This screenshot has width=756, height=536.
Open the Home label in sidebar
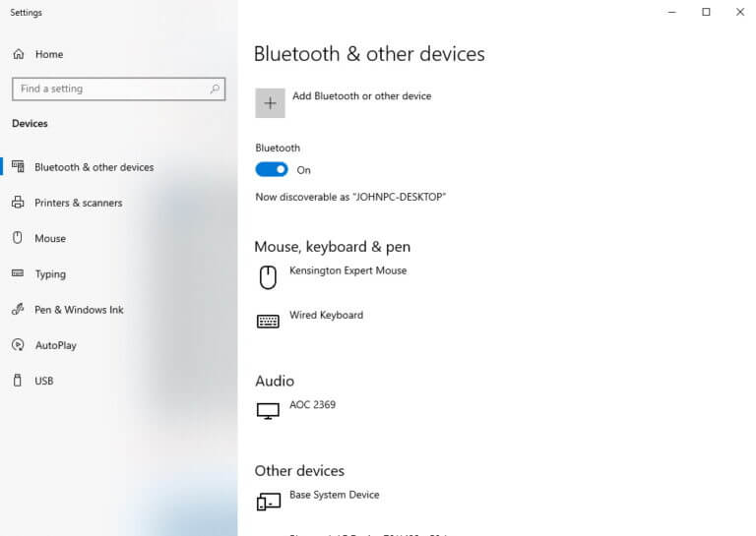click(49, 54)
